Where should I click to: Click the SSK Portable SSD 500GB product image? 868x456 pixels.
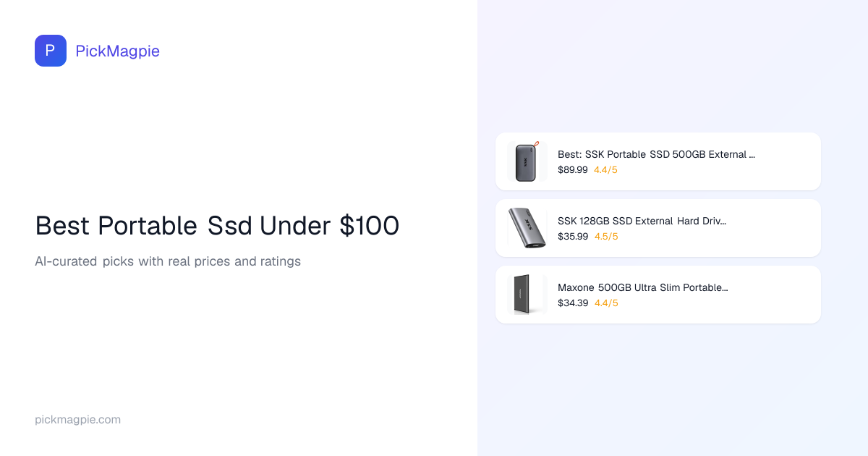pyautogui.click(x=527, y=161)
